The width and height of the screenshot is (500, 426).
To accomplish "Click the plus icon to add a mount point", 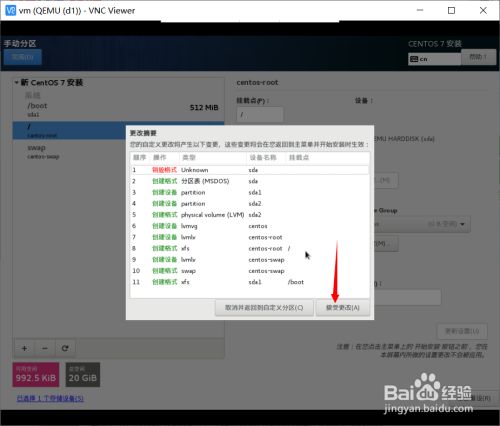I will click(24, 348).
